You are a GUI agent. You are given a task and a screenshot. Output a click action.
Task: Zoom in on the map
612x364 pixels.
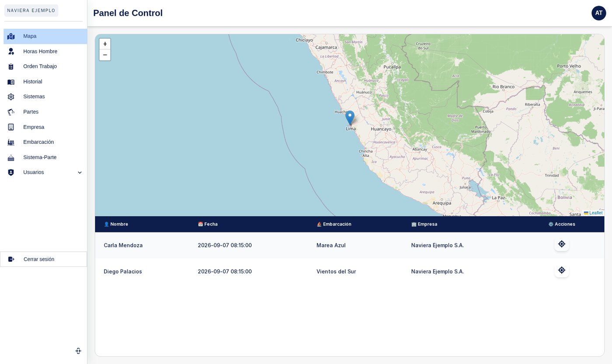tap(105, 44)
